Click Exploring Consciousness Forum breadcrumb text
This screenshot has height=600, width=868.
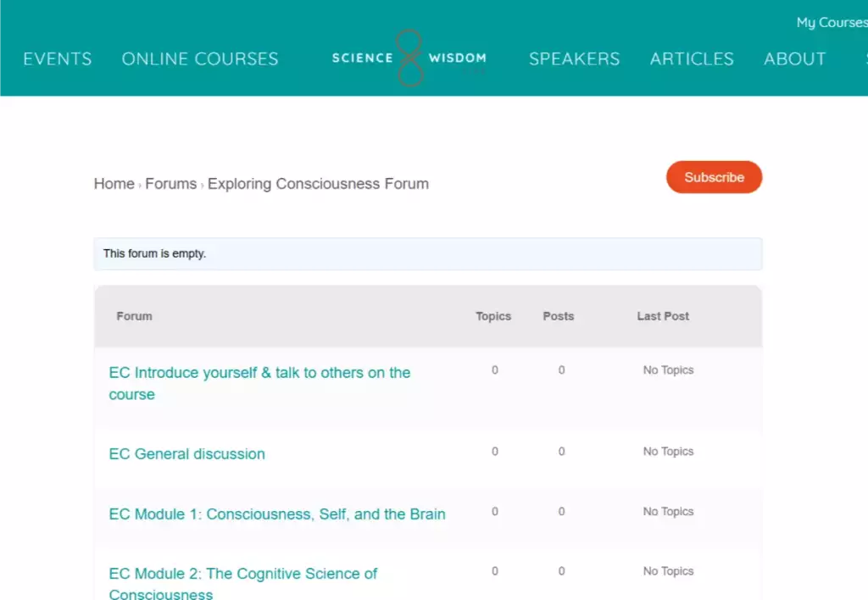tap(318, 184)
